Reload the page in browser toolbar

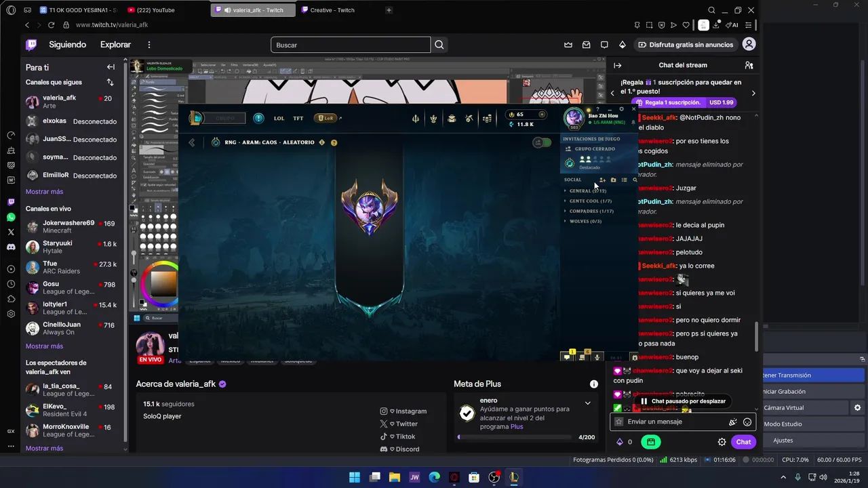51,25
